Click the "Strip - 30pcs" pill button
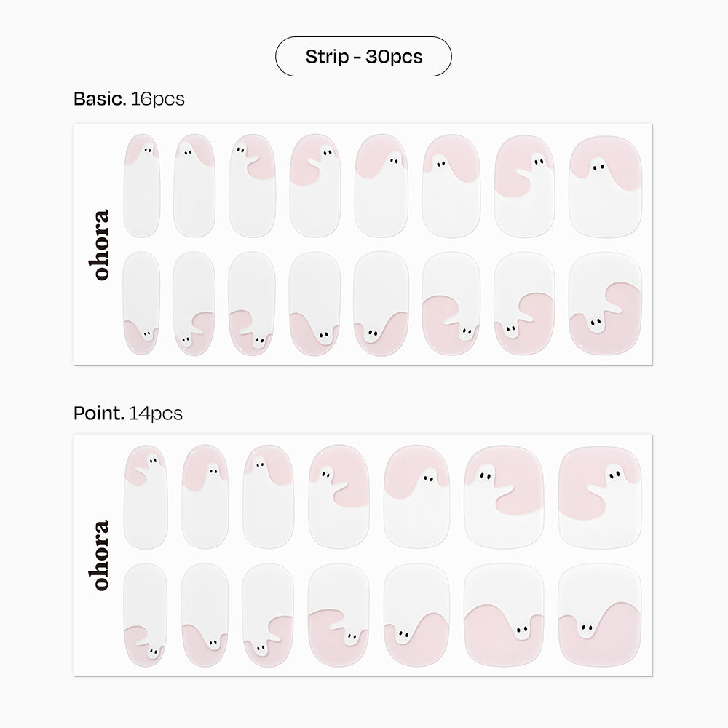This screenshot has height=728, width=728. click(363, 57)
